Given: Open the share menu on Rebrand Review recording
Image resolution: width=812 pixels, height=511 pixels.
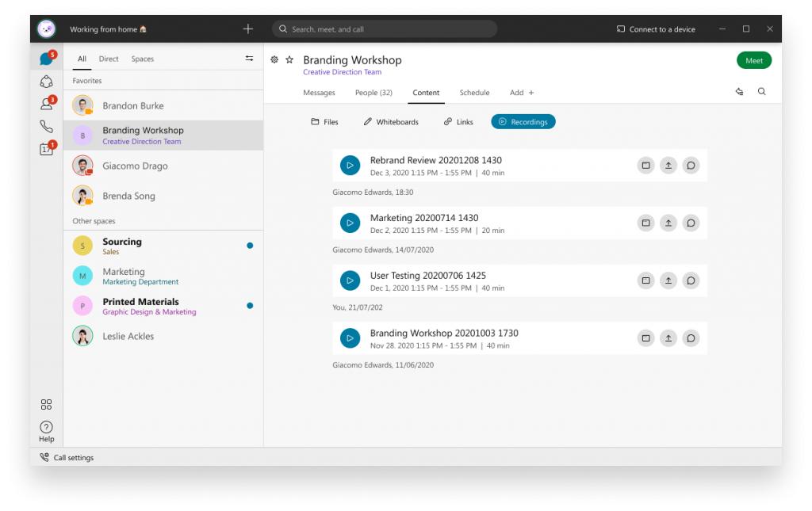Looking at the screenshot, I should (668, 165).
